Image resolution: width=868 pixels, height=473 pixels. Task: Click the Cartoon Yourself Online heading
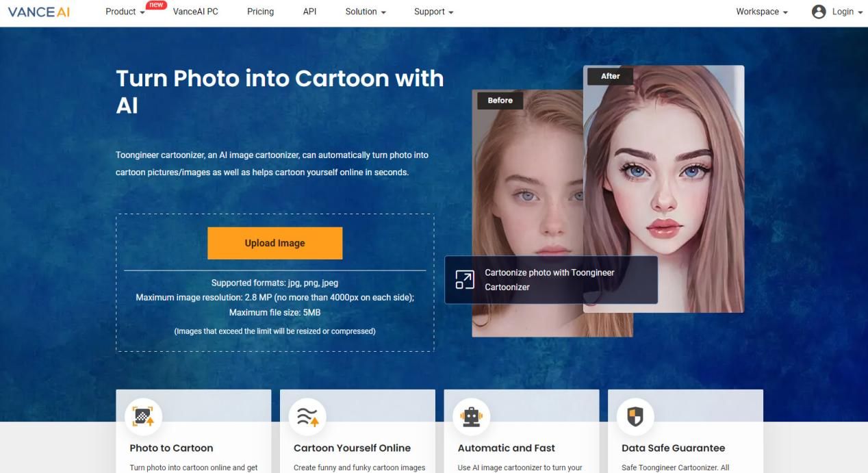pos(352,448)
